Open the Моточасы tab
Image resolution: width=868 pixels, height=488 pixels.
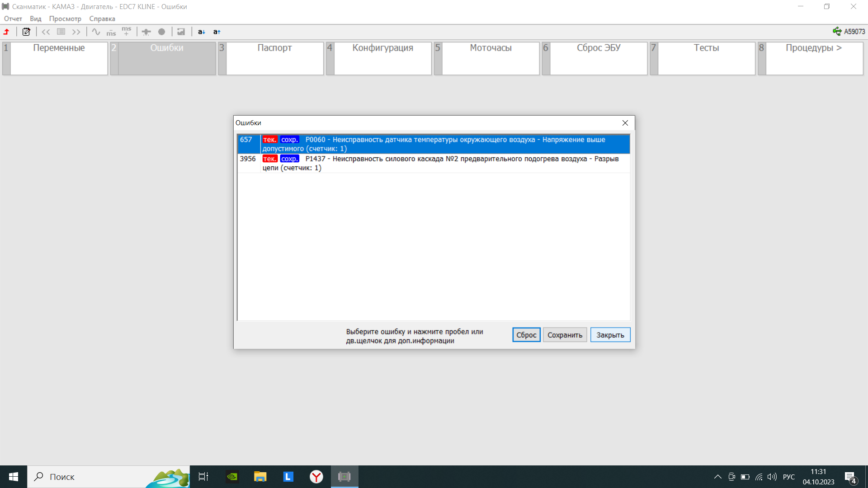491,58
